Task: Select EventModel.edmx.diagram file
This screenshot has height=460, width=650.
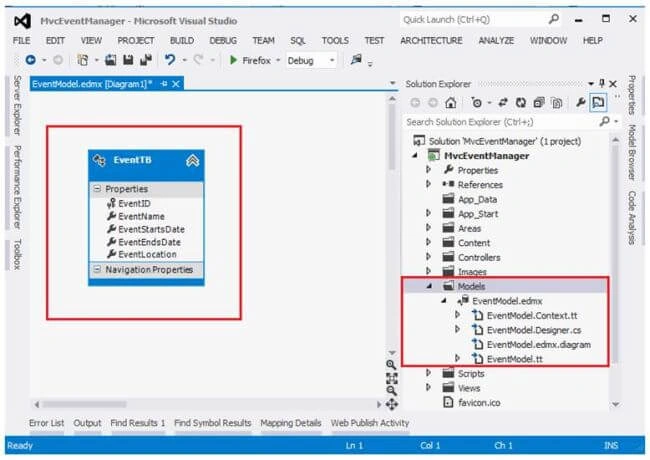Action: tap(538, 344)
